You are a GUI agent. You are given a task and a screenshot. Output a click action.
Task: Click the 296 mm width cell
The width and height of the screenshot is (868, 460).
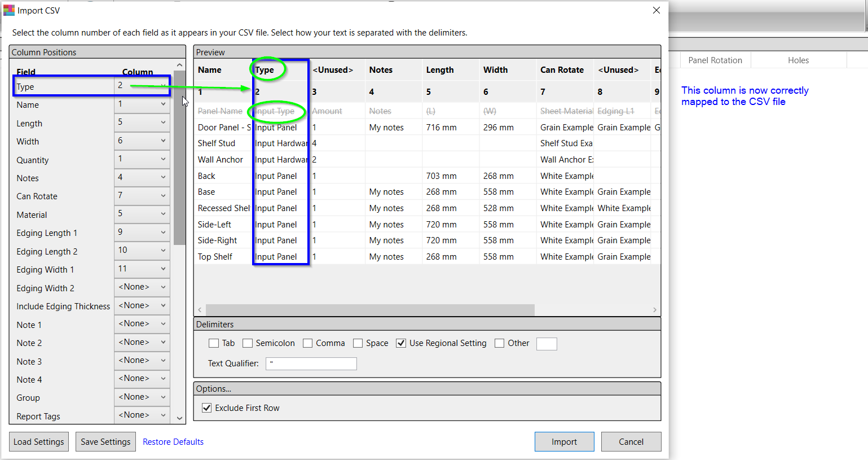(508, 128)
